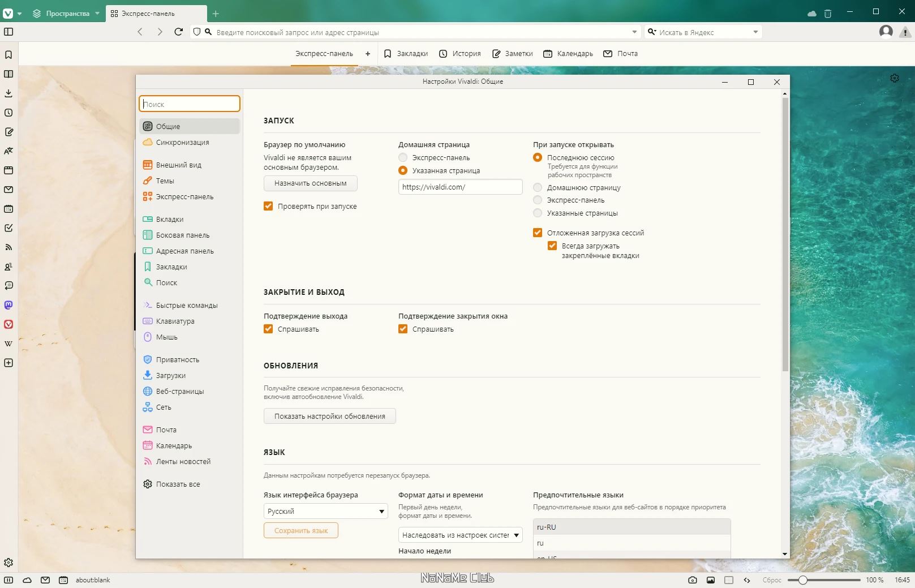Screen dimensions: 915x588
Task: Open browser settings gear in sidebar
Action: pos(8,563)
